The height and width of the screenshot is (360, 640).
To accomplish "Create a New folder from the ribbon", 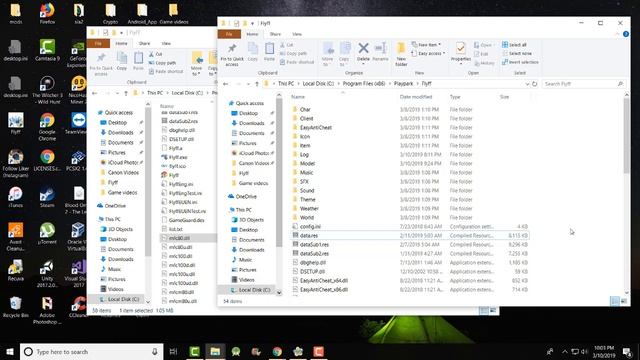I will (401, 55).
